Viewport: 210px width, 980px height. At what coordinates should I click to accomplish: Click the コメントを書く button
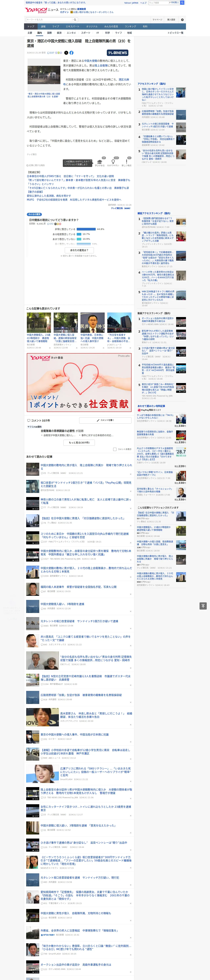pos(105,420)
